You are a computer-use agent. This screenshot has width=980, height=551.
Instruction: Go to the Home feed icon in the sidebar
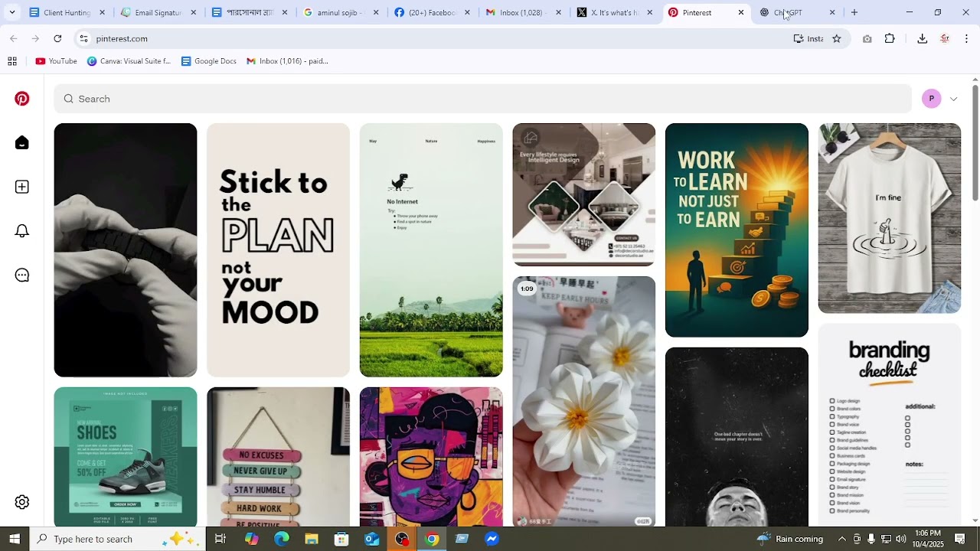tap(22, 143)
